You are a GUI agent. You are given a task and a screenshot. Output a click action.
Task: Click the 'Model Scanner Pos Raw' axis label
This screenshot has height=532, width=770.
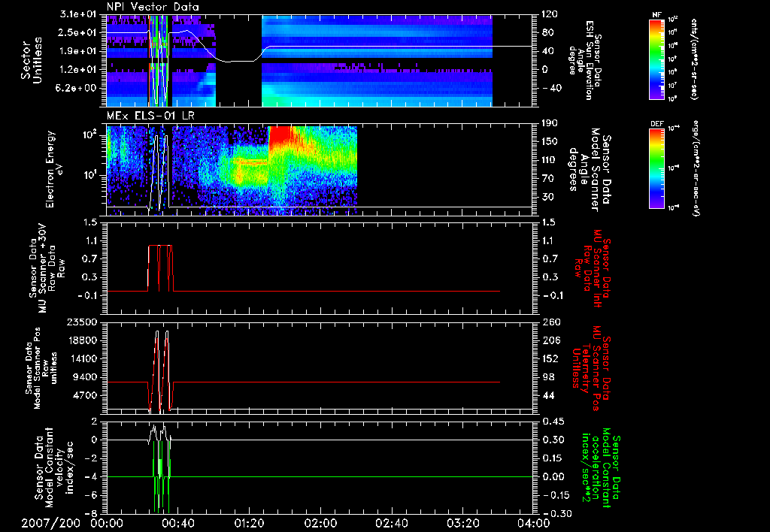tap(41, 368)
